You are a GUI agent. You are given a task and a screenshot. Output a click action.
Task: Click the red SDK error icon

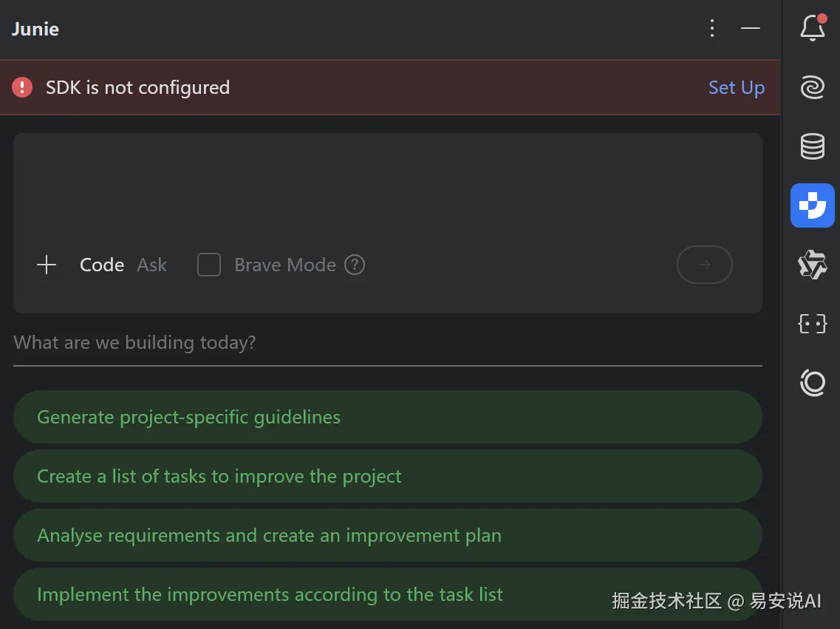(22, 87)
